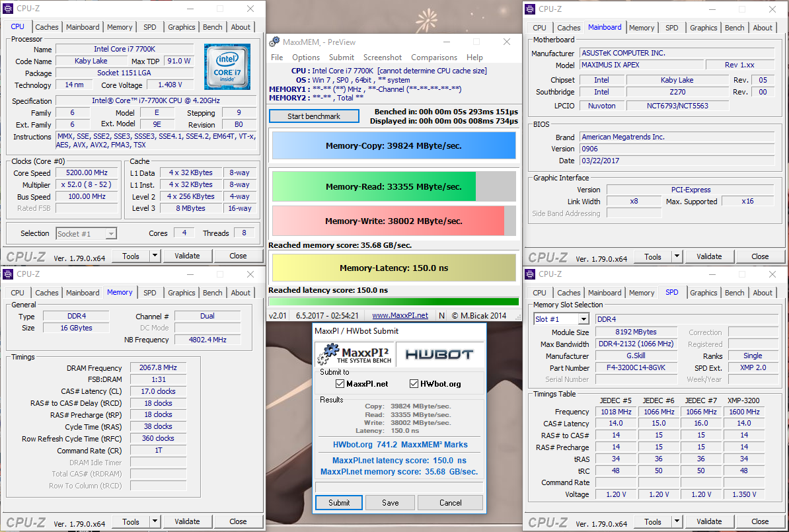
Task: Click the green benchmark progress bar
Action: pos(394,302)
